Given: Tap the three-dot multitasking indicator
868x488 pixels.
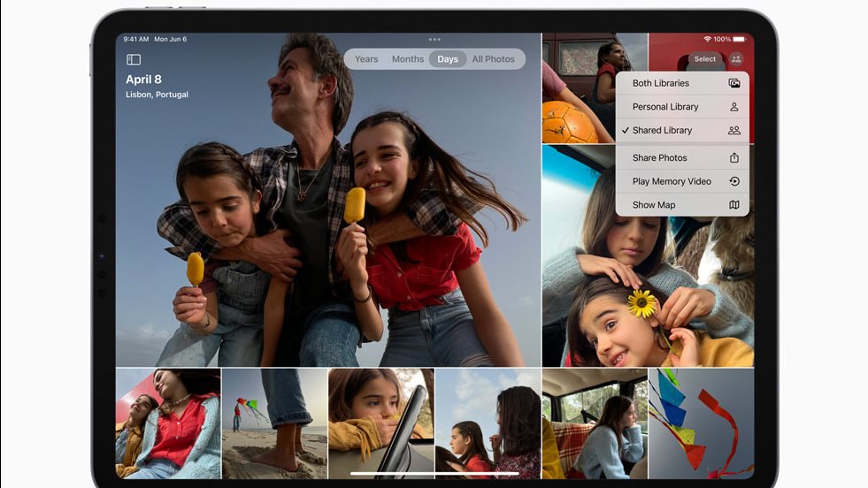Looking at the screenshot, I should pos(434,39).
